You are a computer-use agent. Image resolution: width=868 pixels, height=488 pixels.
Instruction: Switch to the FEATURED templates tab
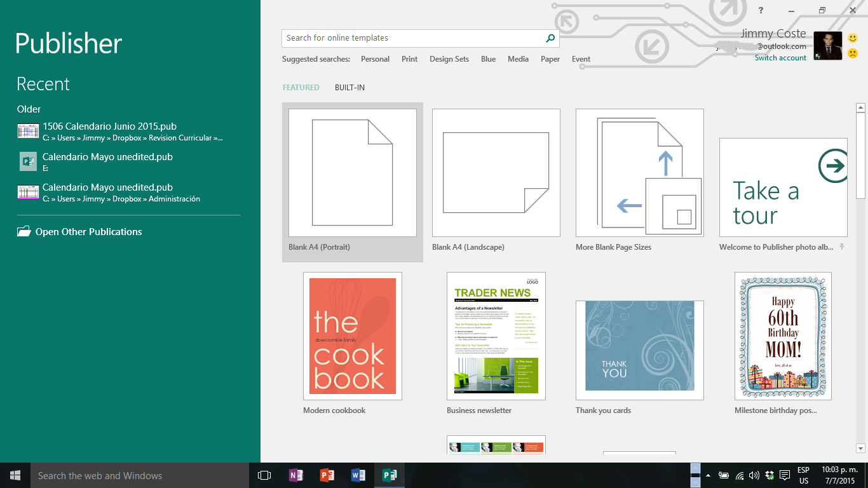301,88
